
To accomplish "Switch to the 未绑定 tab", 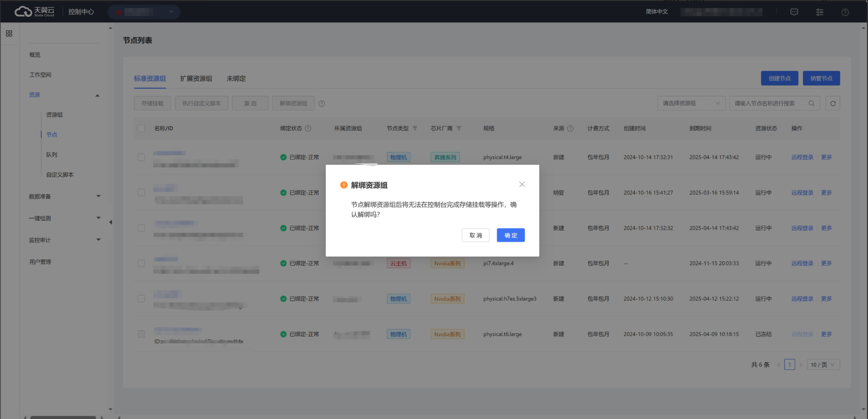I will 236,78.
